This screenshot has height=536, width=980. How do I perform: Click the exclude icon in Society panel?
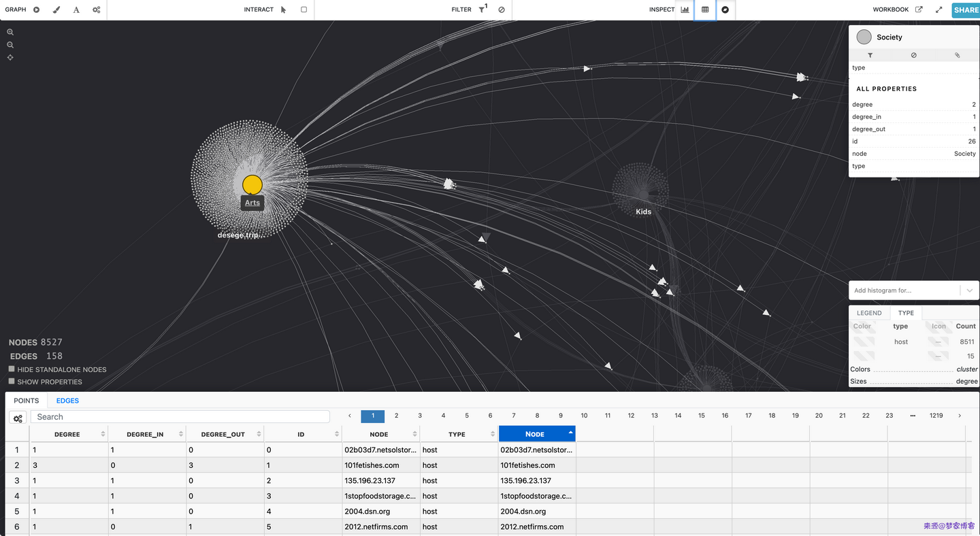coord(913,55)
